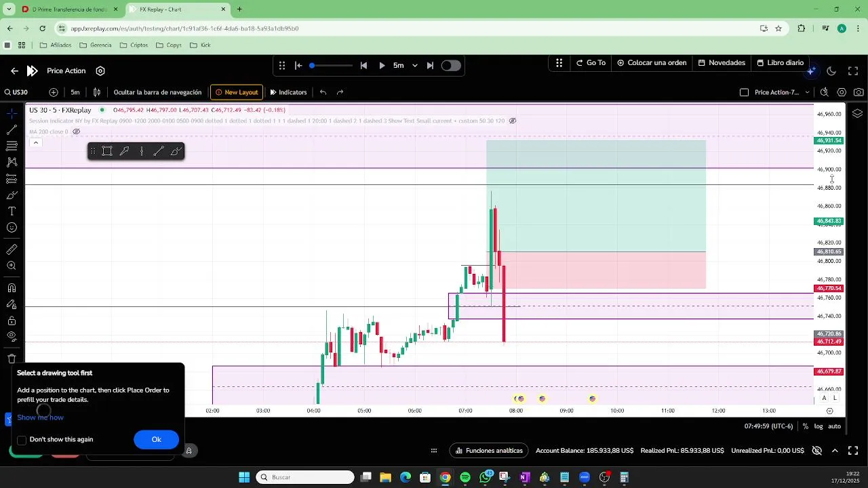Viewport: 868px width, 488px height.
Task: Collapse the indicator legend with caret
Action: pyautogui.click(x=35, y=142)
